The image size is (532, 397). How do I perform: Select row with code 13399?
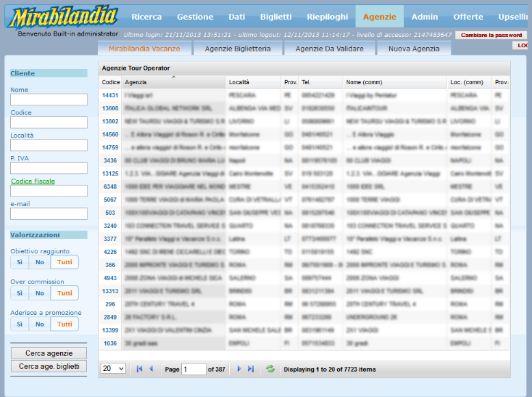tap(304, 330)
